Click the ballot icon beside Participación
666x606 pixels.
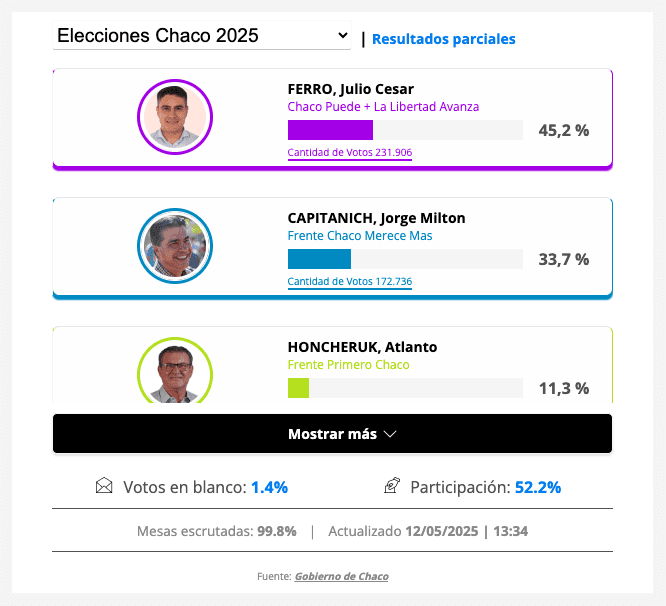click(392, 487)
